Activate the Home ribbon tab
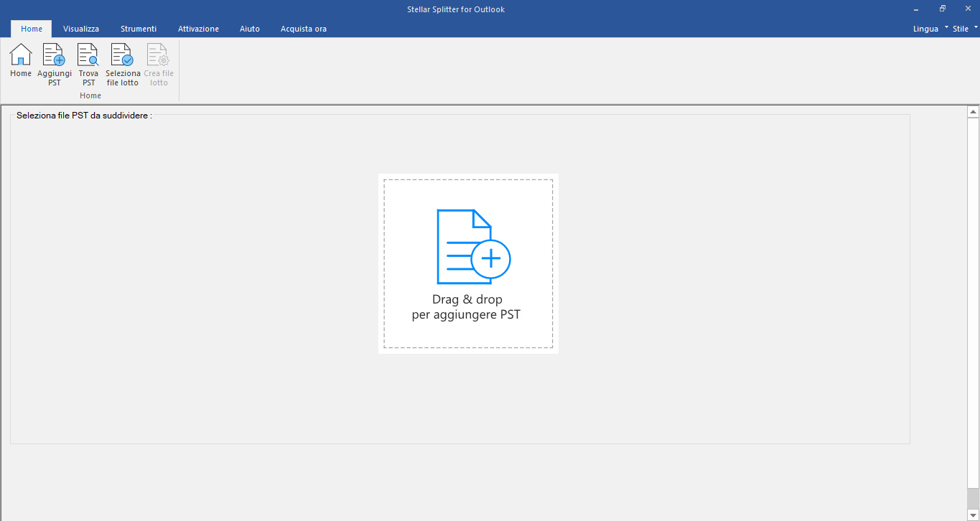The width and height of the screenshot is (980, 521). click(32, 29)
